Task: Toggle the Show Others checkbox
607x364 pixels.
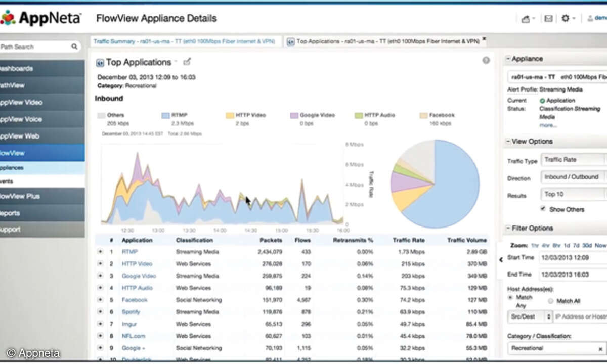Action: point(543,209)
